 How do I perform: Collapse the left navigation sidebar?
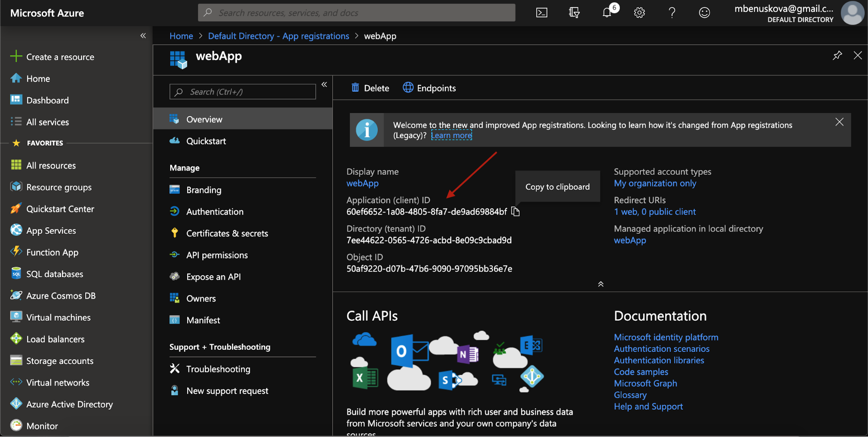[x=143, y=35]
